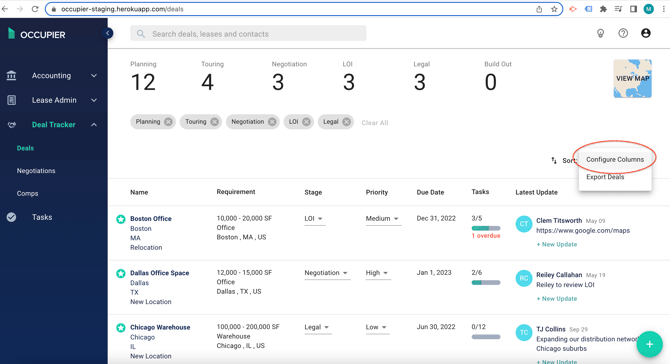Open Priority dropdown for Dallas Office Space
670x364 pixels.
tap(377, 273)
